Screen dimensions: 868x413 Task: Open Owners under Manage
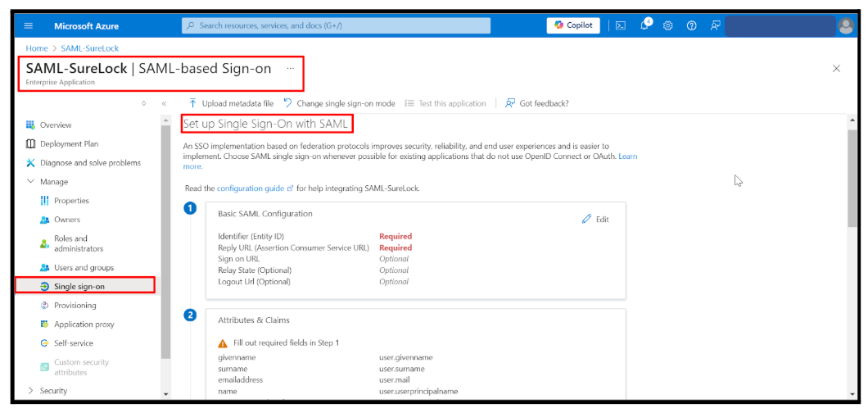67,220
